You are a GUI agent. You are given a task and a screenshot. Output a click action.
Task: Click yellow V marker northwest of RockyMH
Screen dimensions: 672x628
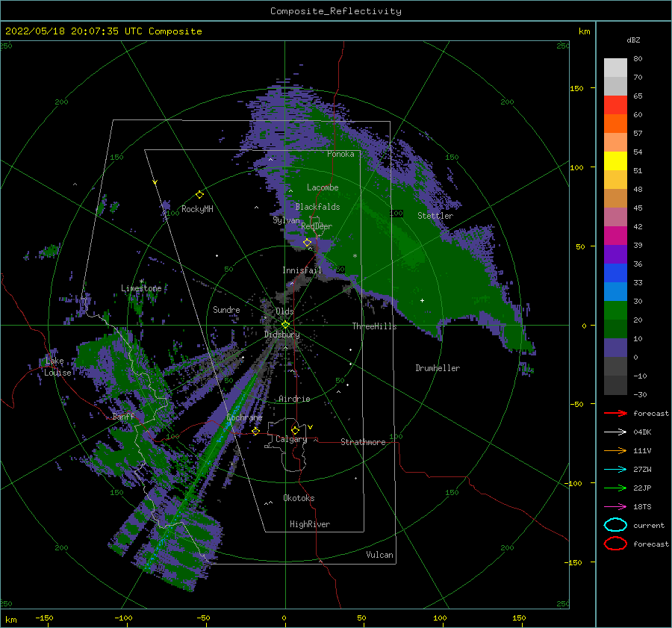[155, 182]
